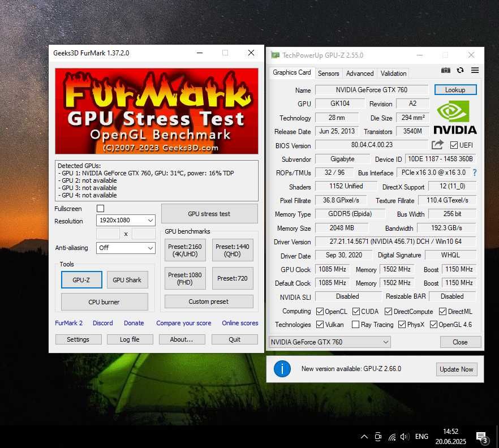Viewport: 499px width, 448px height.
Task: Click the FurMark banner image
Action: (x=157, y=111)
